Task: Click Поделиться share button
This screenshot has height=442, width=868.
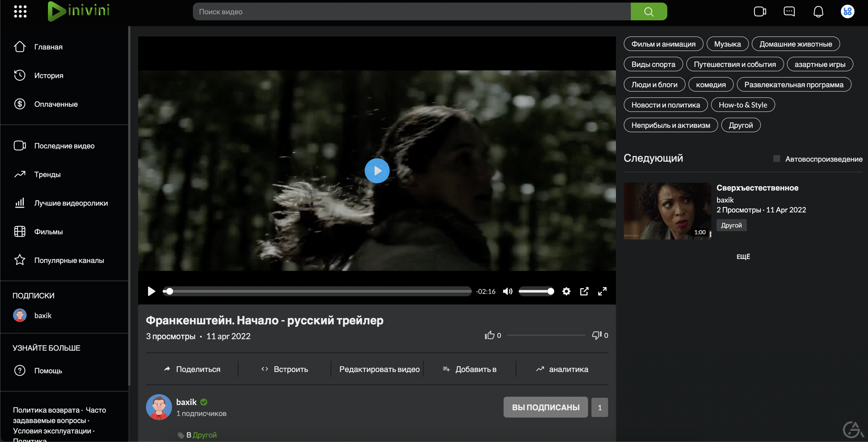Action: [192, 369]
